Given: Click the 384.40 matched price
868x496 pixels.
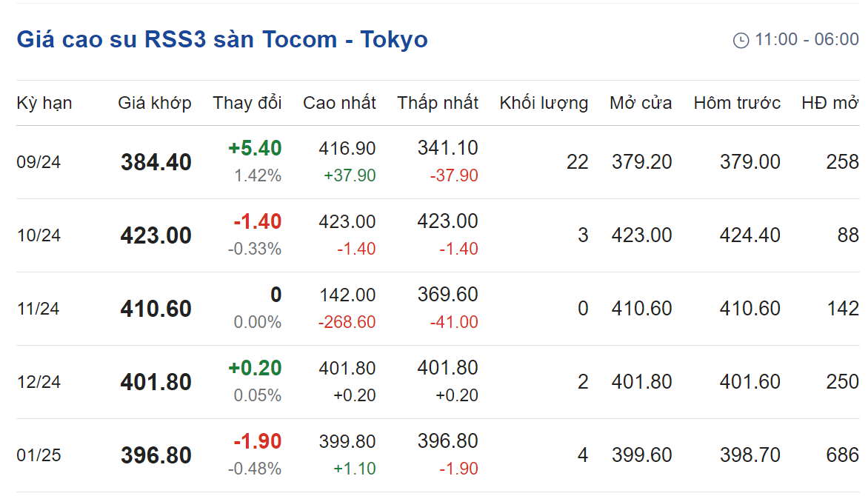Looking at the screenshot, I should point(156,162).
